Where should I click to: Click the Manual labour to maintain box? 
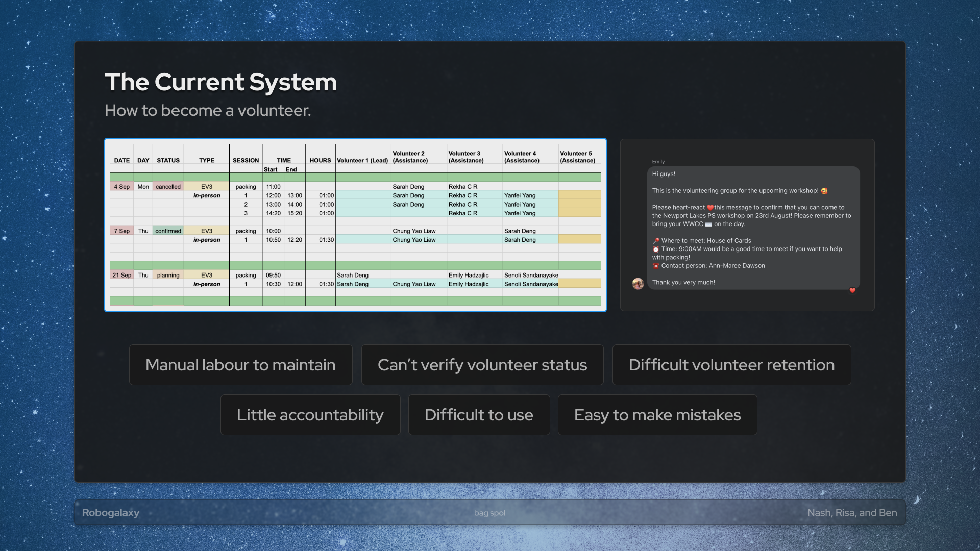(x=240, y=365)
